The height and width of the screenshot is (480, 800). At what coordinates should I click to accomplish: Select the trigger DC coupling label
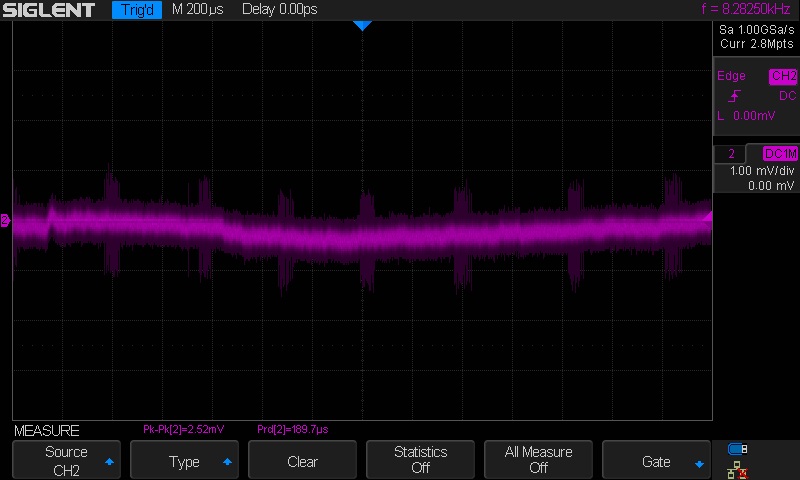787,96
